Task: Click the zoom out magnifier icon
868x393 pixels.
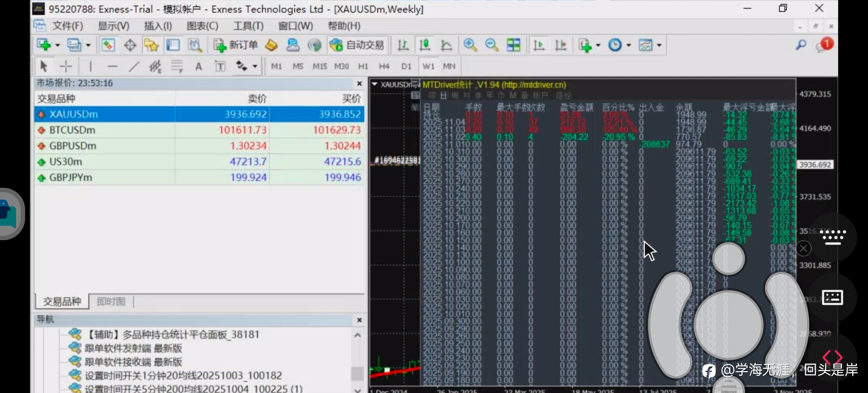Action: tap(491, 45)
